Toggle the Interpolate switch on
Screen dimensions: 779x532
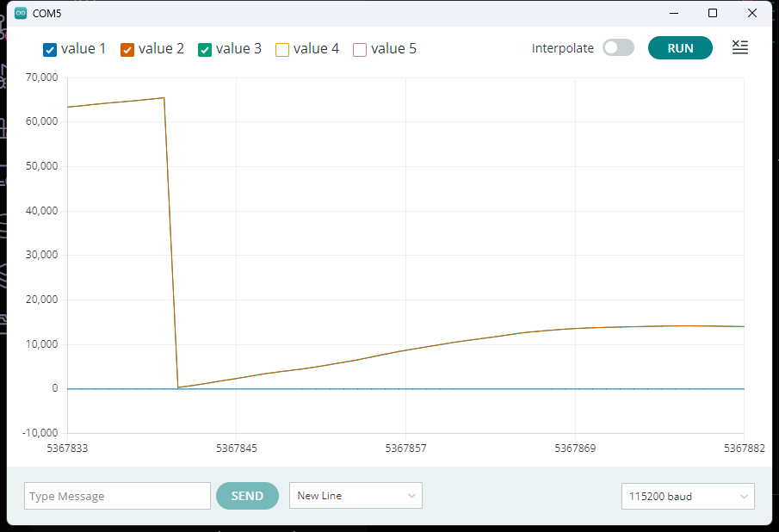(618, 48)
